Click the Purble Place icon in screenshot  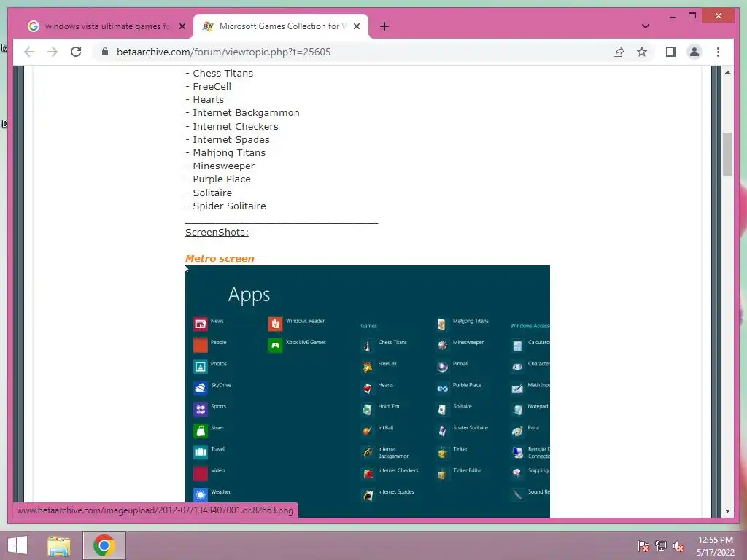pyautogui.click(x=442, y=388)
